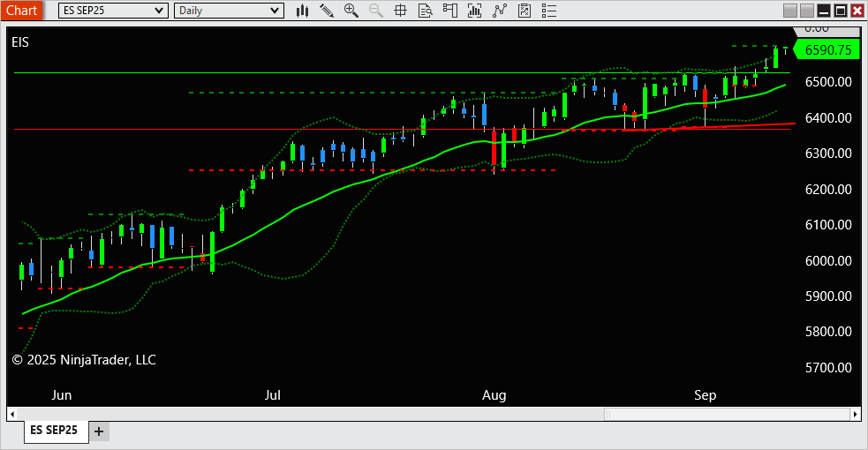Open the data box icon

click(425, 11)
